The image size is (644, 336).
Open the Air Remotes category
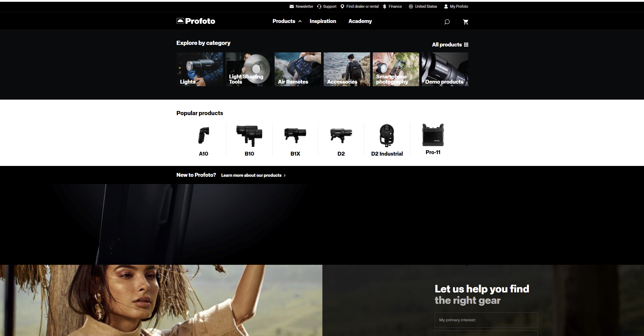(298, 69)
